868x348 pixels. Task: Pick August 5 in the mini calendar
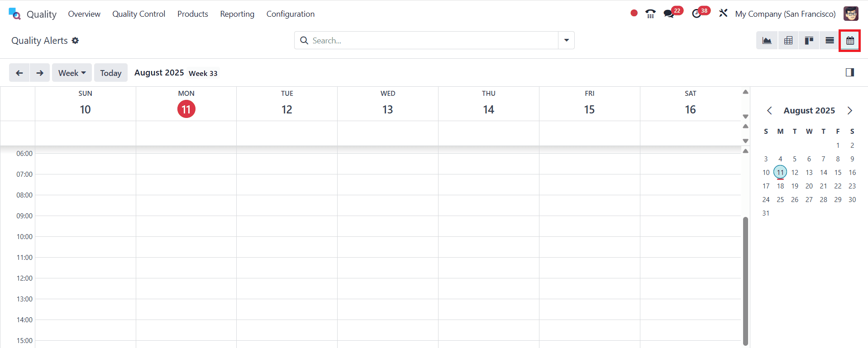coord(795,159)
